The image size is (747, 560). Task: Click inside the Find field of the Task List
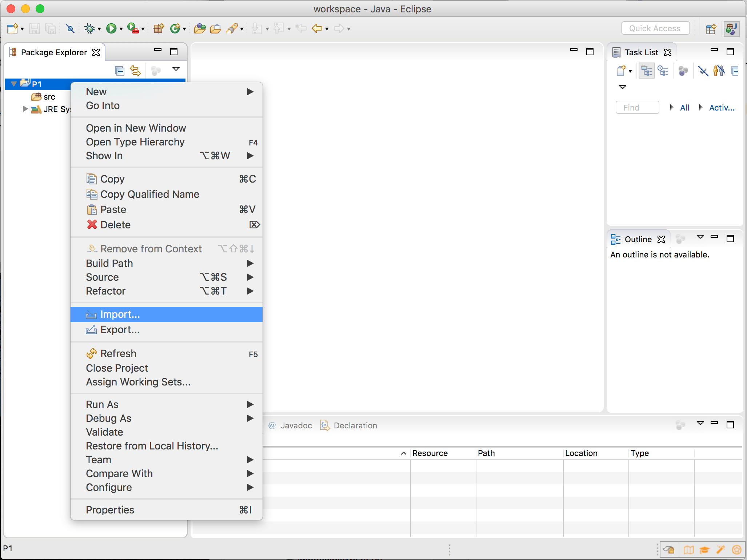[x=637, y=107]
